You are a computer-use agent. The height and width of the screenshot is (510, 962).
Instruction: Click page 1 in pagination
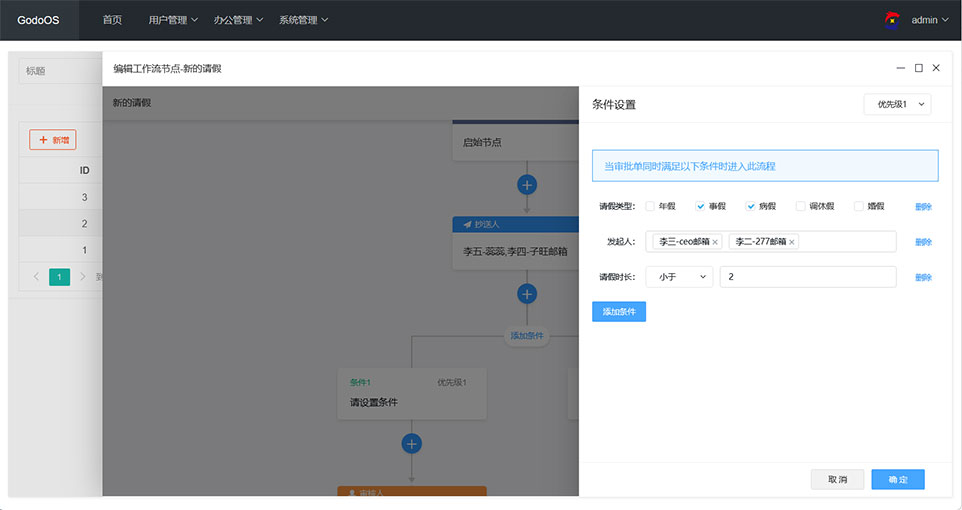pyautogui.click(x=60, y=277)
